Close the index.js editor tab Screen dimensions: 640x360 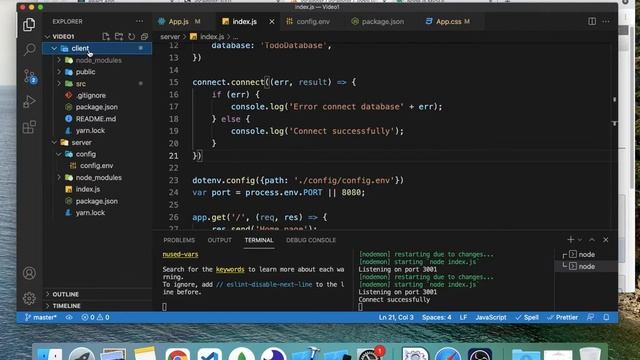pyautogui.click(x=272, y=22)
